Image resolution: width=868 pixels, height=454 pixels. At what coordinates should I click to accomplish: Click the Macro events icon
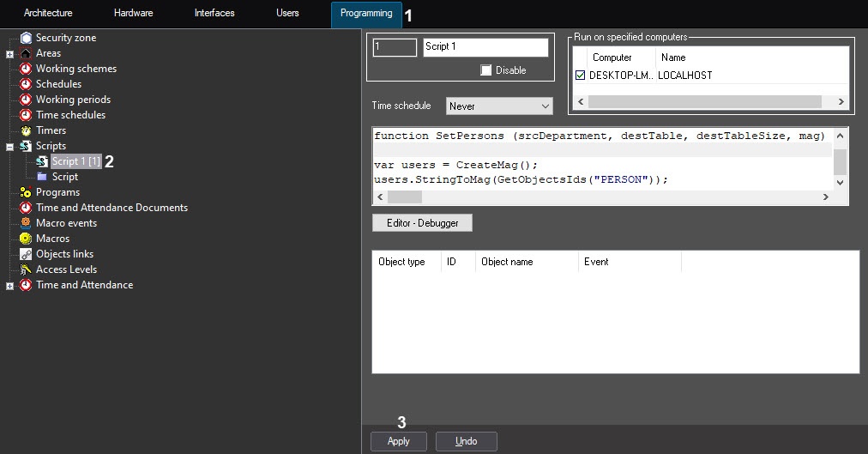pos(26,223)
